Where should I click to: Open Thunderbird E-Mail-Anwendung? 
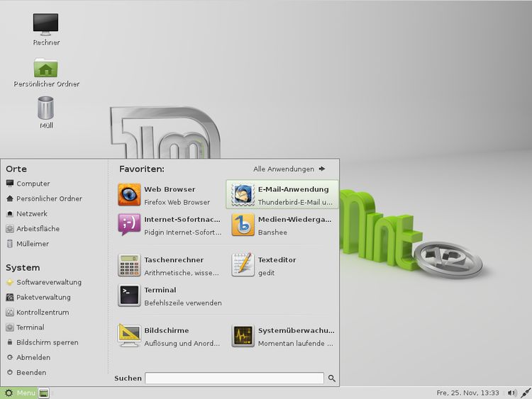coord(282,195)
